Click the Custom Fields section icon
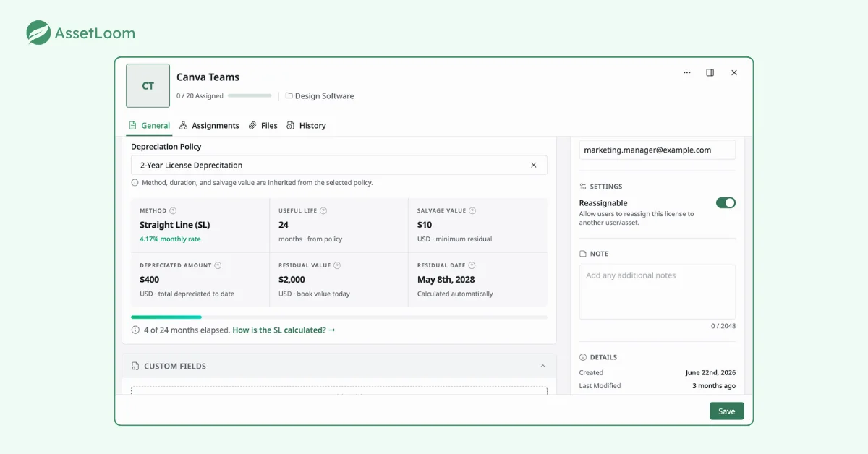Image resolution: width=868 pixels, height=454 pixels. tap(135, 367)
